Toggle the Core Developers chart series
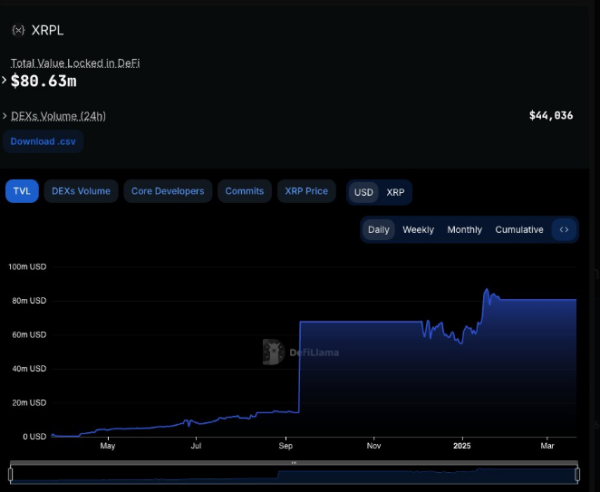The image size is (600, 492). click(168, 191)
